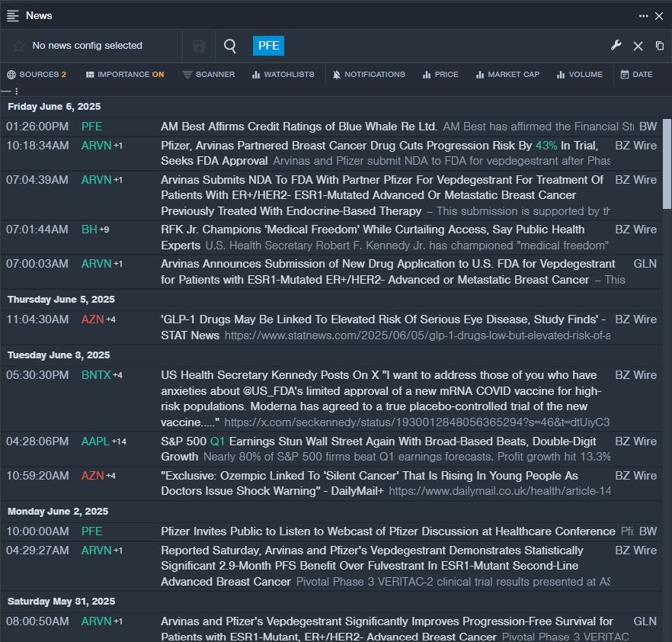Open RFK Jr. Champions 'Medical Freedom' headline

[373, 237]
